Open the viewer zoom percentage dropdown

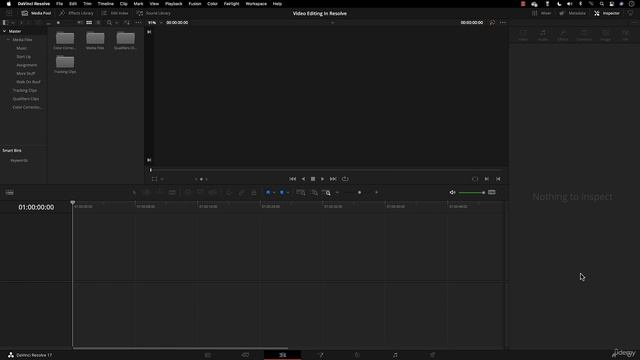[155, 22]
